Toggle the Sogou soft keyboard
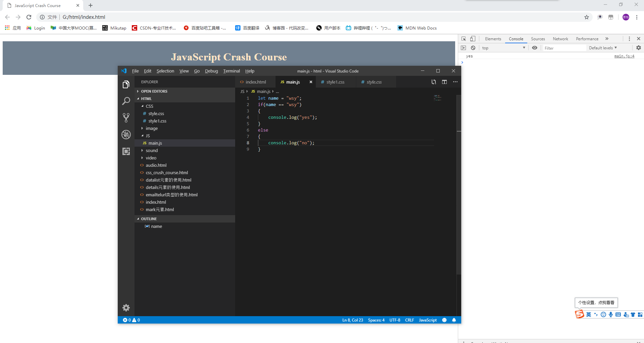644x343 pixels. click(x=618, y=314)
